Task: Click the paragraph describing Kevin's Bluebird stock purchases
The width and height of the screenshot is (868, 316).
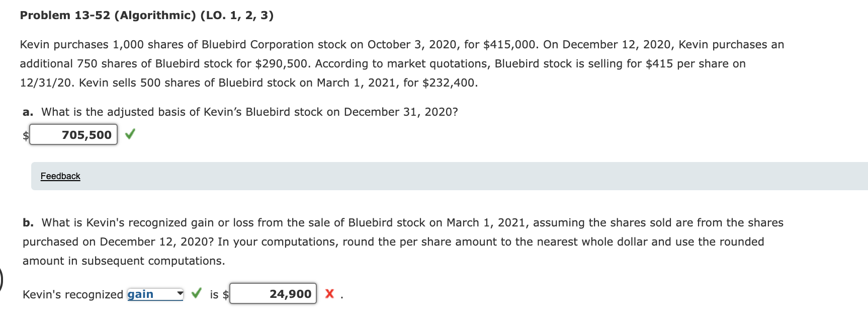Action: (x=402, y=63)
